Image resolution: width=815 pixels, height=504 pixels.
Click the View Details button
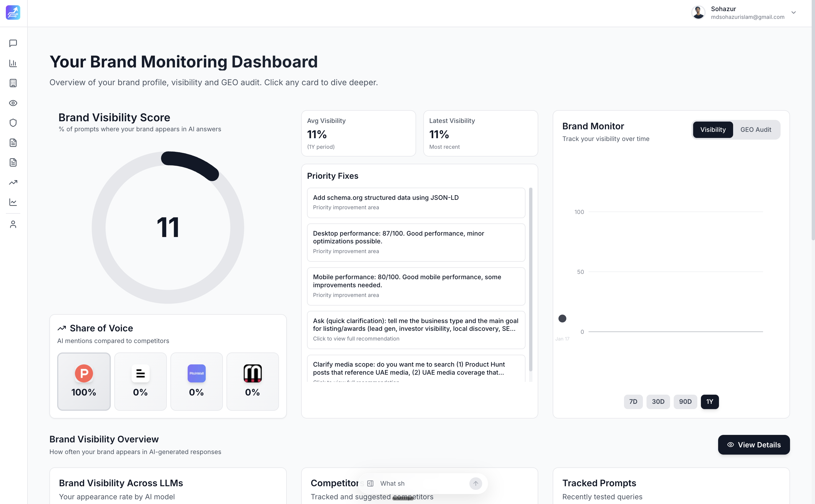(x=754, y=445)
